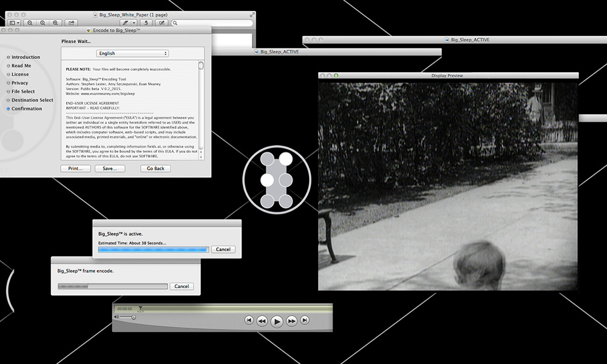Image resolution: width=607 pixels, height=364 pixels.
Task: Click the Display Preview window title
Action: pyautogui.click(x=447, y=75)
